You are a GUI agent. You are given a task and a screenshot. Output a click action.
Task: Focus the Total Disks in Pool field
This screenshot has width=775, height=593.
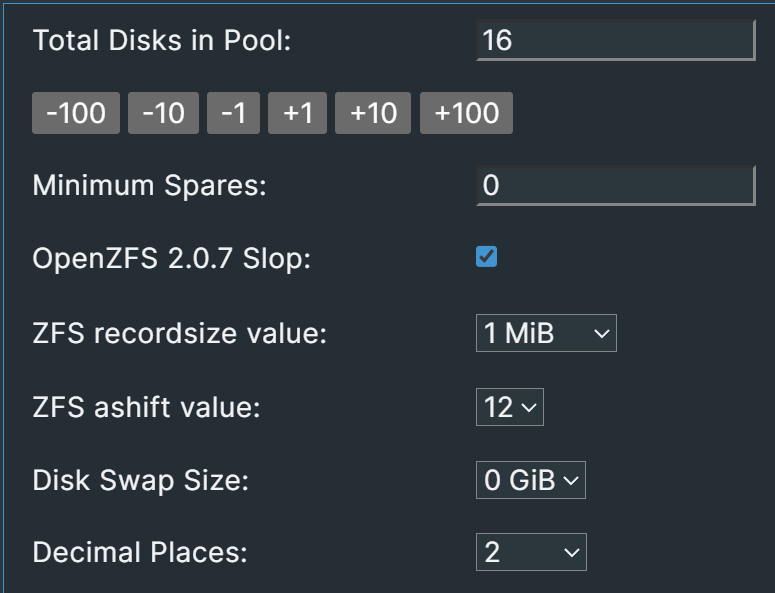(x=615, y=41)
